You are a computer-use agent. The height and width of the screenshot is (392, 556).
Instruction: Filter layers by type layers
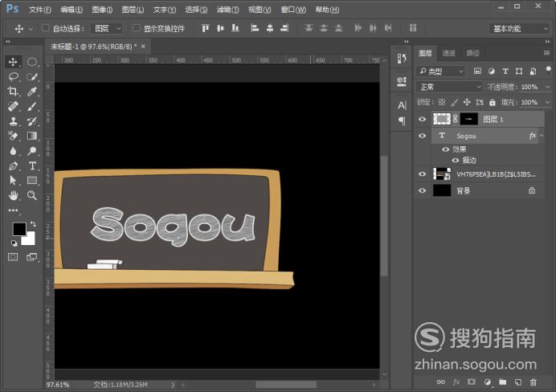(x=505, y=71)
